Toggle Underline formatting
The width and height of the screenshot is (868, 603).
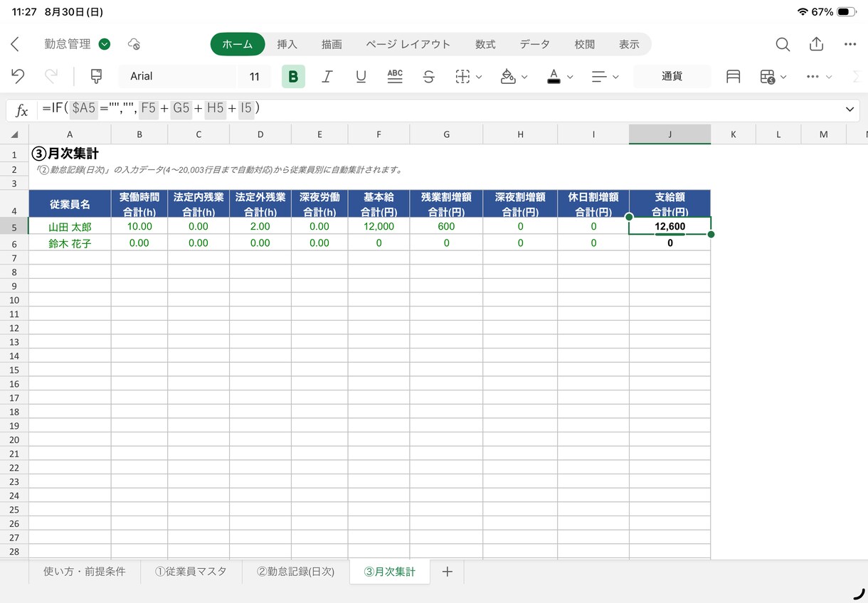pyautogui.click(x=361, y=76)
